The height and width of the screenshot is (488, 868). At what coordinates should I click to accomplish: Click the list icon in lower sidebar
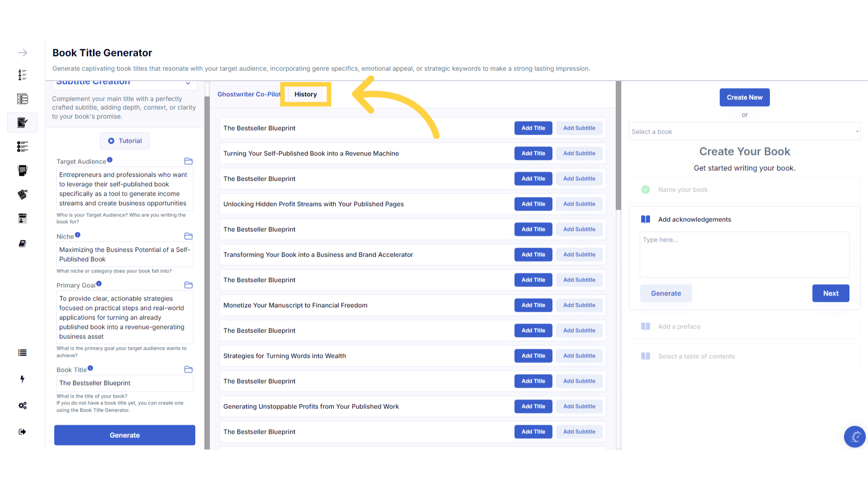coord(22,353)
